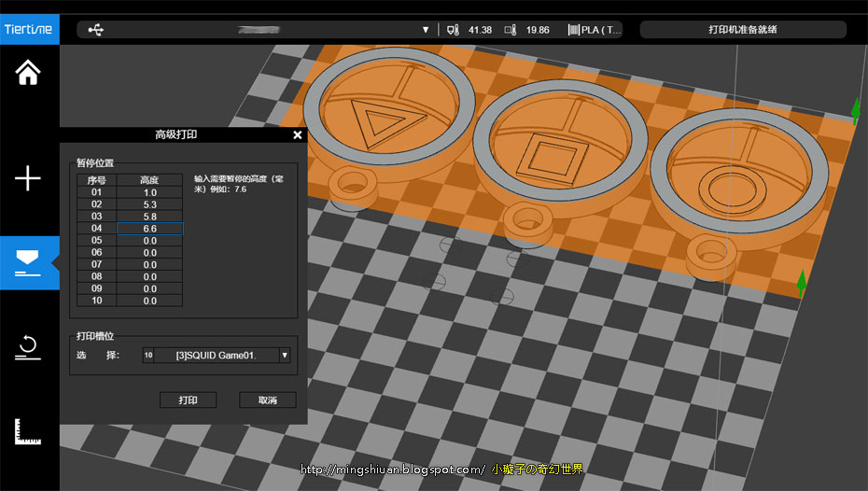This screenshot has width=868, height=491.
Task: Click the 取消 button
Action: 267,400
